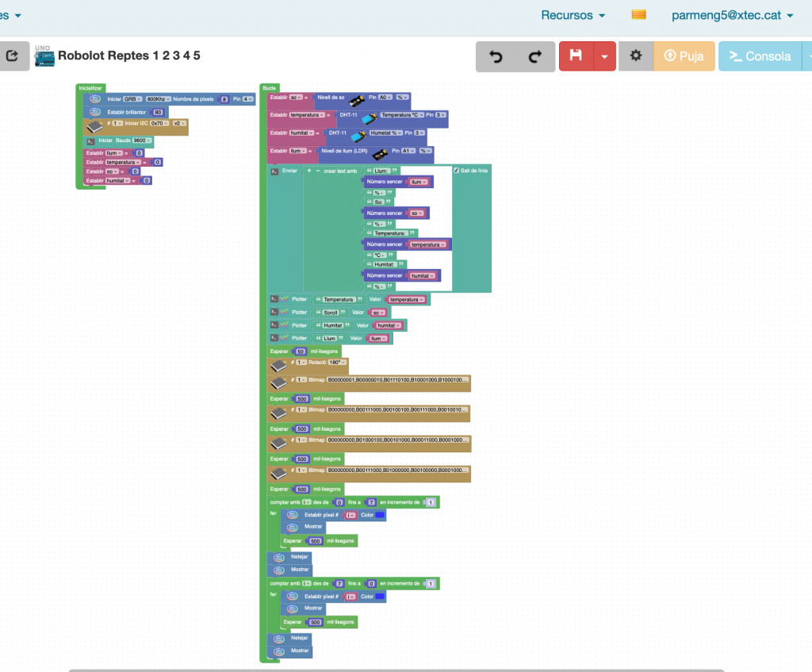Screen dimensions: 812x672
Task: Click the red save disk icon
Action: [576, 56]
